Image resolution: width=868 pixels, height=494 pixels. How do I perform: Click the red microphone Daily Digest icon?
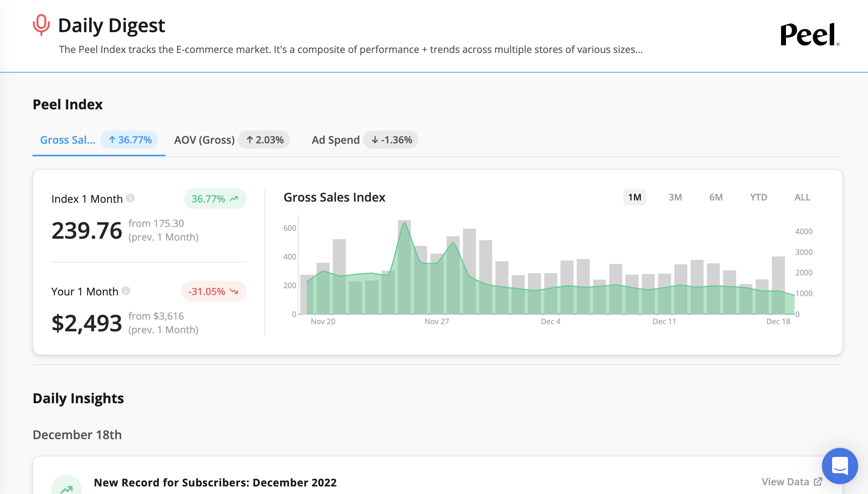tap(41, 25)
